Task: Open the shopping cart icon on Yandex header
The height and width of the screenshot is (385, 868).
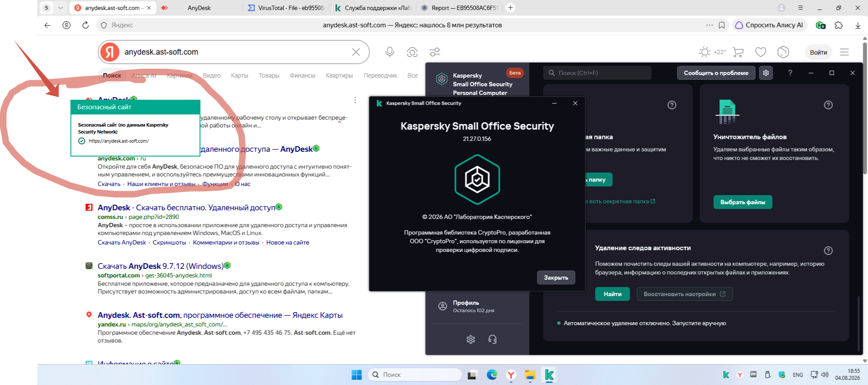Action: (738, 52)
